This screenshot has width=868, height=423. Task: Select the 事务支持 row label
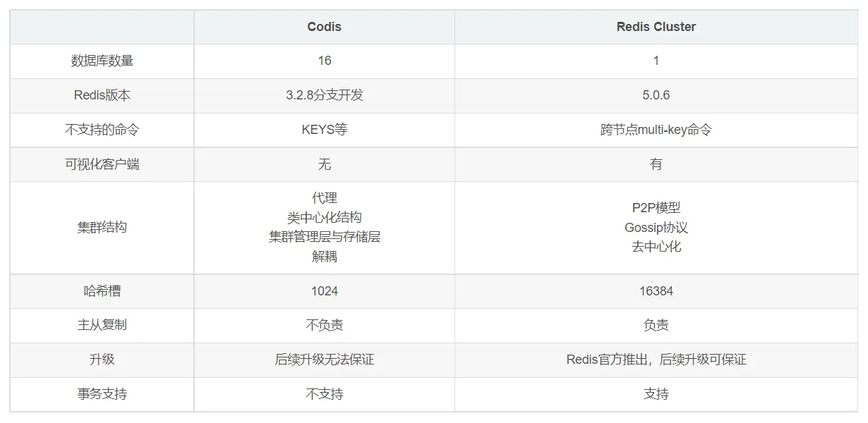102,394
